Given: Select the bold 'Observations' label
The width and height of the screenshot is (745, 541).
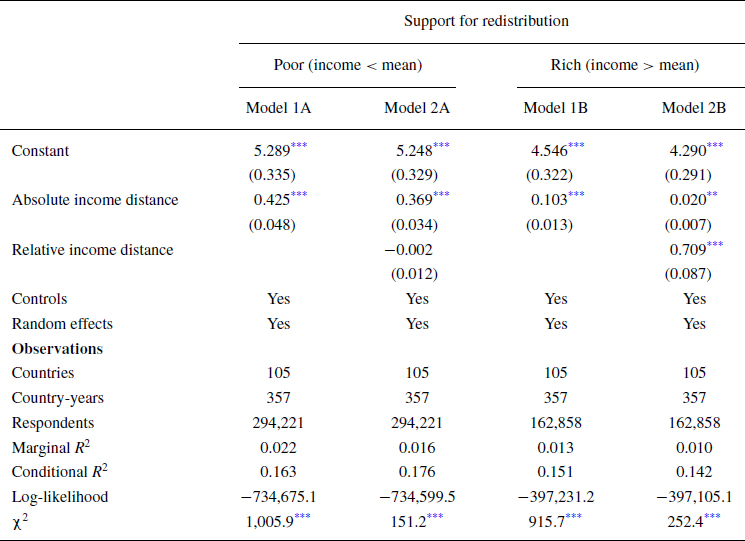Looking at the screenshot, I should pyautogui.click(x=58, y=349).
